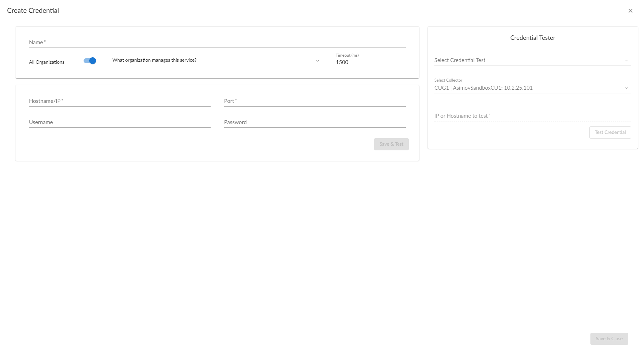Viewport: 644px width, 353px height.
Task: Select the Port input field
Action: (314, 101)
